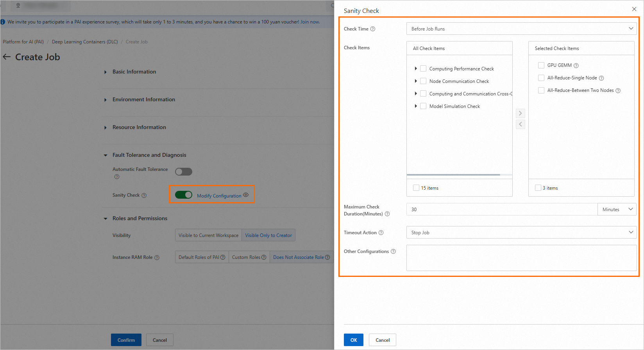Image resolution: width=644 pixels, height=350 pixels.
Task: Collapse the Roles and Permissions section
Action: pyautogui.click(x=106, y=219)
